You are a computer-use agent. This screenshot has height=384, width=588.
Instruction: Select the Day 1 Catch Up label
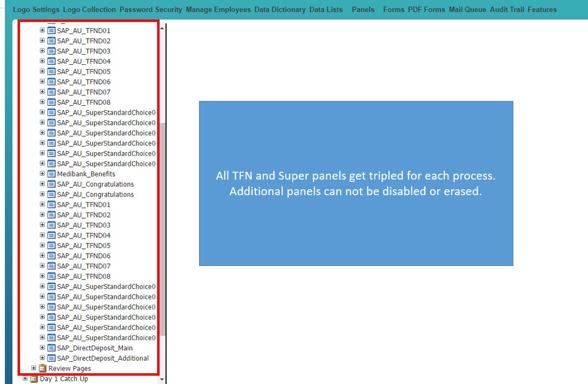(64, 379)
